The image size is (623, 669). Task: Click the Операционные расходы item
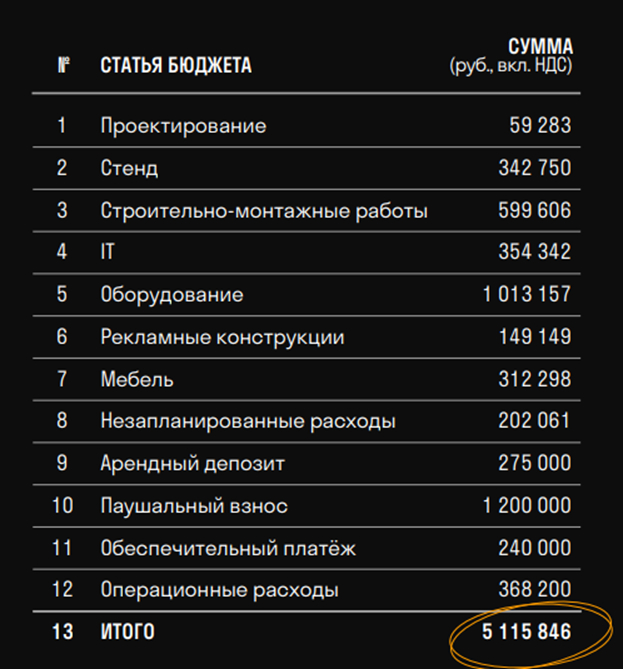click(x=219, y=590)
